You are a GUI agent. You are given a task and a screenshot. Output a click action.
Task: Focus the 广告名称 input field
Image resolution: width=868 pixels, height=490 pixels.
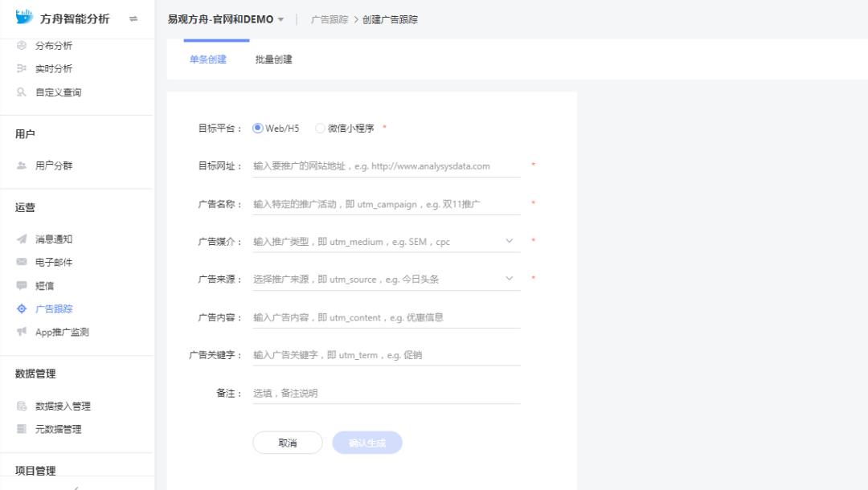click(x=387, y=204)
